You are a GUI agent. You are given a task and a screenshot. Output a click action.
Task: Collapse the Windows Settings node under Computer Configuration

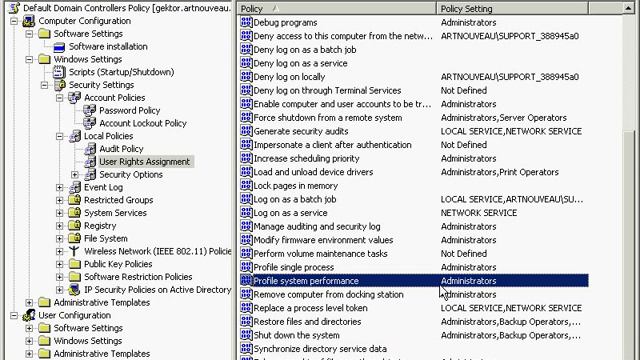coord(29,59)
